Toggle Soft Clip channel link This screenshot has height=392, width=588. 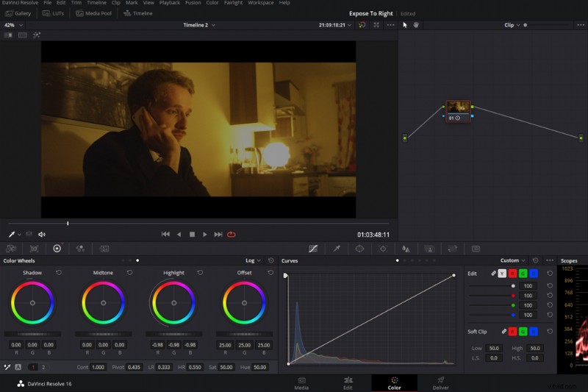click(x=504, y=332)
